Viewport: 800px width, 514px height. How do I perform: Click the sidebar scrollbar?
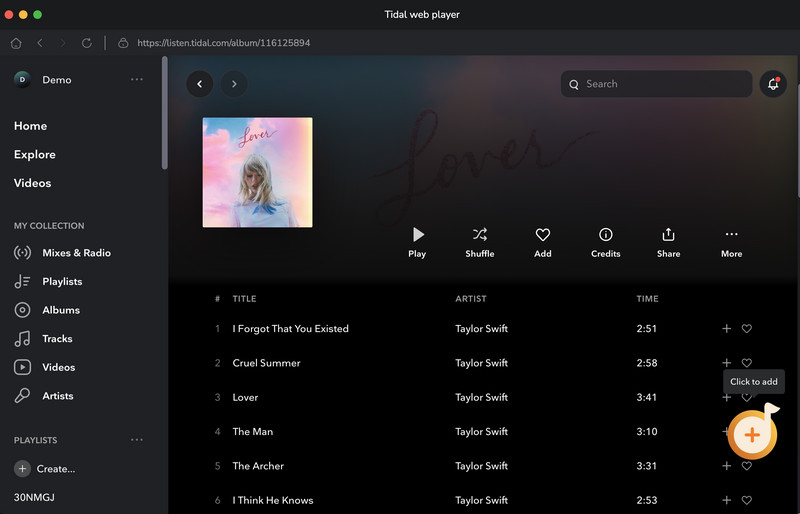click(x=164, y=113)
